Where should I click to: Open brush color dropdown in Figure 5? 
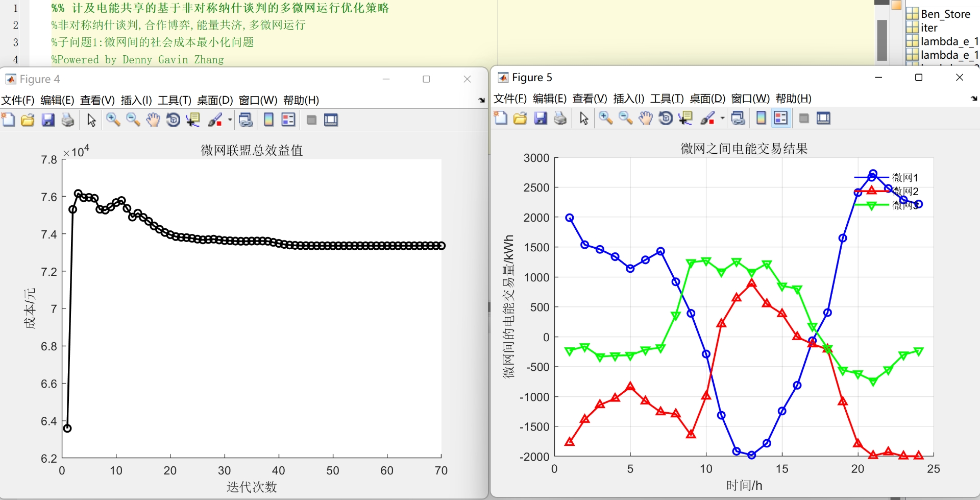pos(722,118)
